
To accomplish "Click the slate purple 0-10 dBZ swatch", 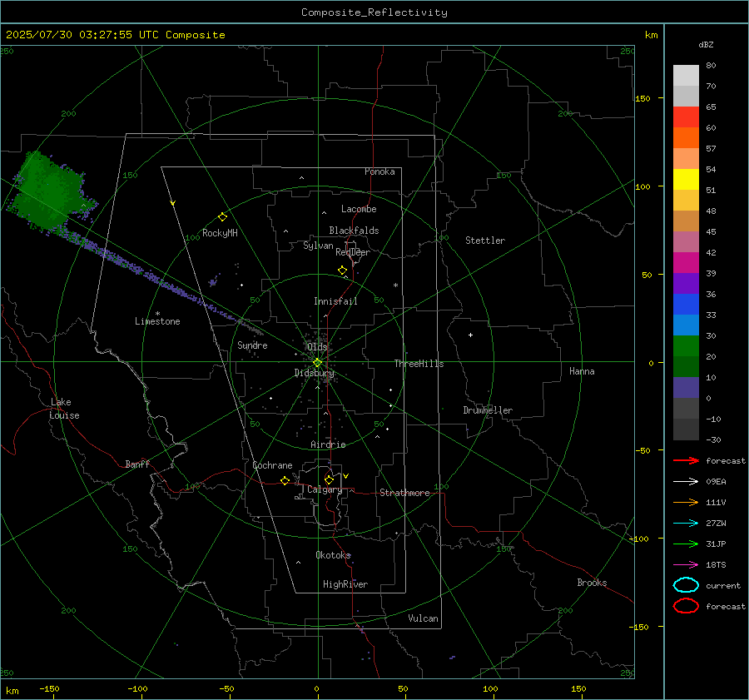I will (686, 388).
